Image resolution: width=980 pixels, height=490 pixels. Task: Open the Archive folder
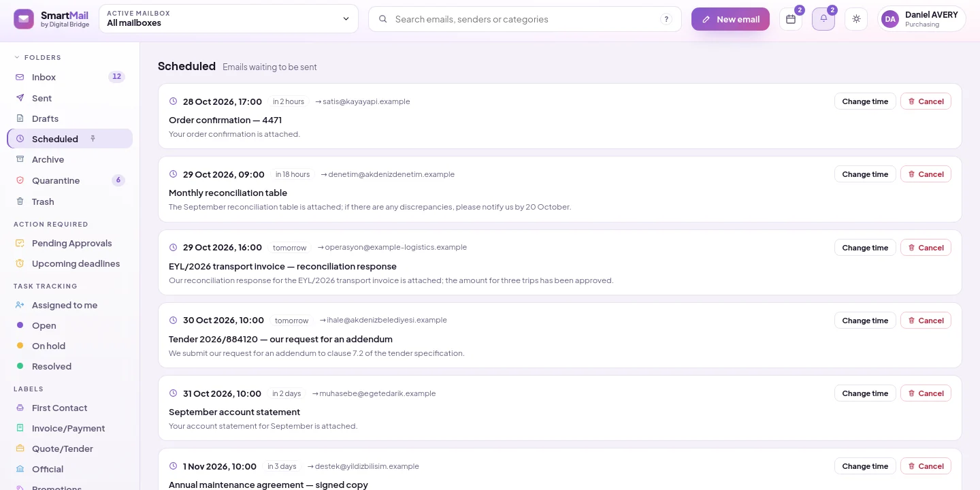point(70,159)
